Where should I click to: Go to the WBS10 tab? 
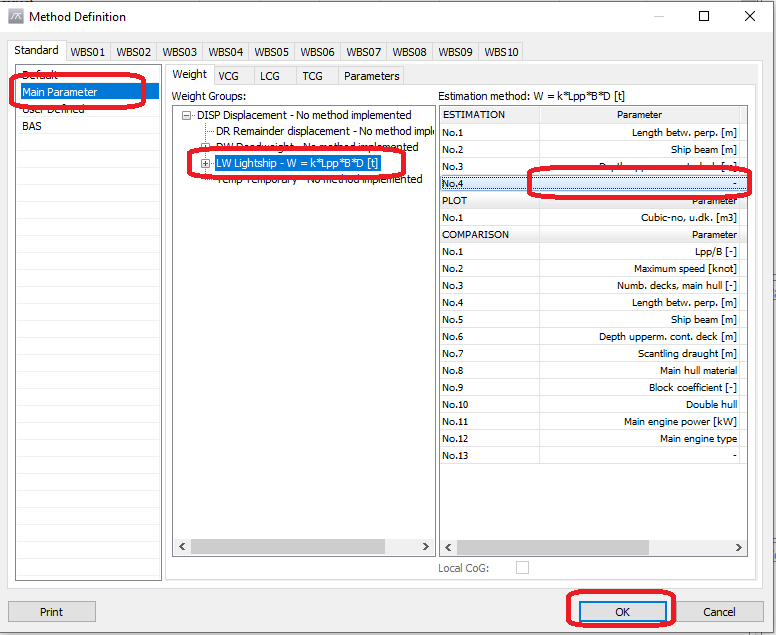[501, 51]
